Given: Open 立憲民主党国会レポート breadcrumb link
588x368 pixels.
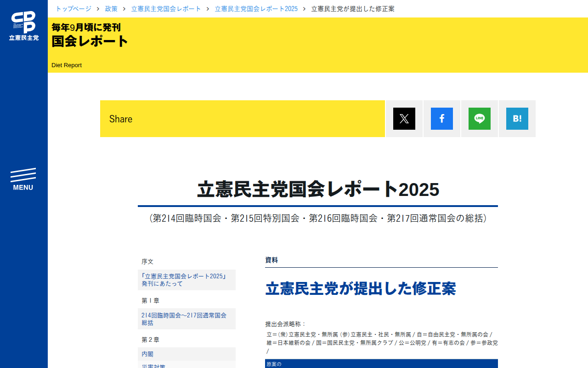Looking at the screenshot, I should [x=166, y=9].
